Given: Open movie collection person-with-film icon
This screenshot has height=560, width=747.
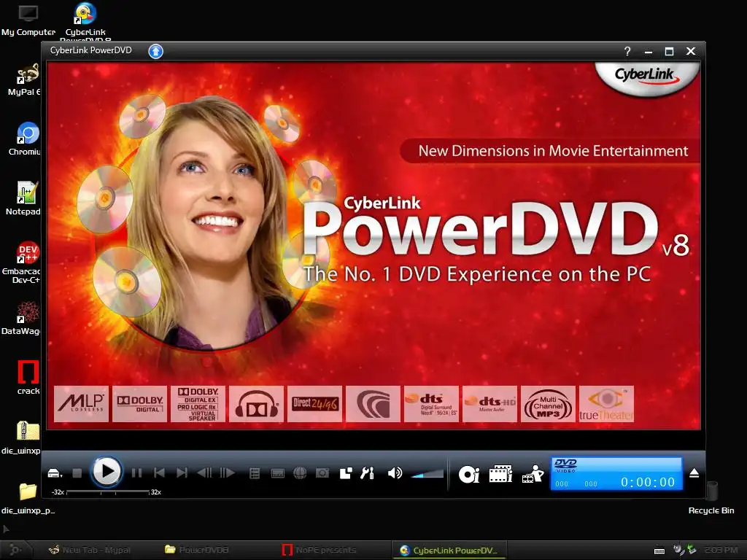Looking at the screenshot, I should [x=533, y=474].
